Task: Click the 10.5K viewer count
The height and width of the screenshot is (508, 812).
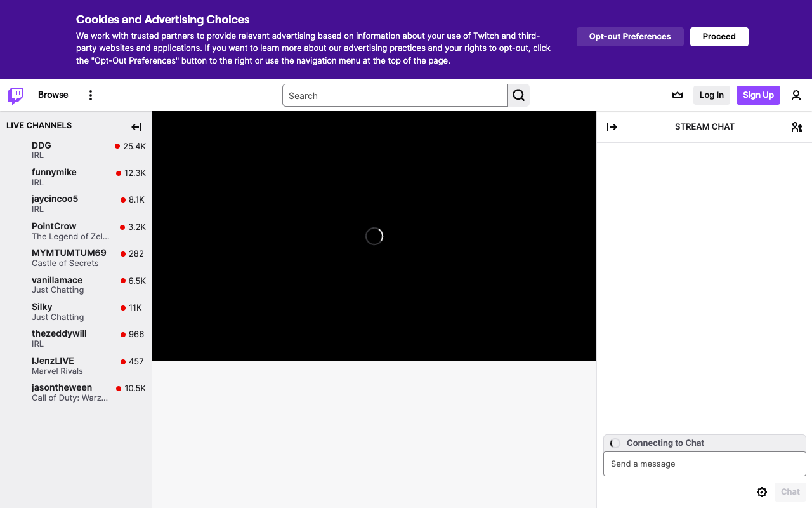Action: tap(135, 389)
